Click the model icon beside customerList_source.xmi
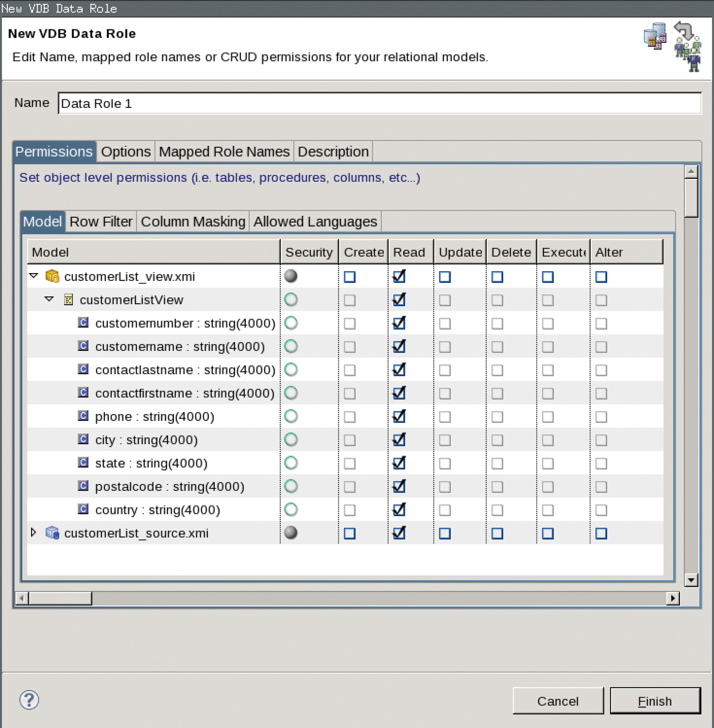The image size is (714, 728). (52, 533)
